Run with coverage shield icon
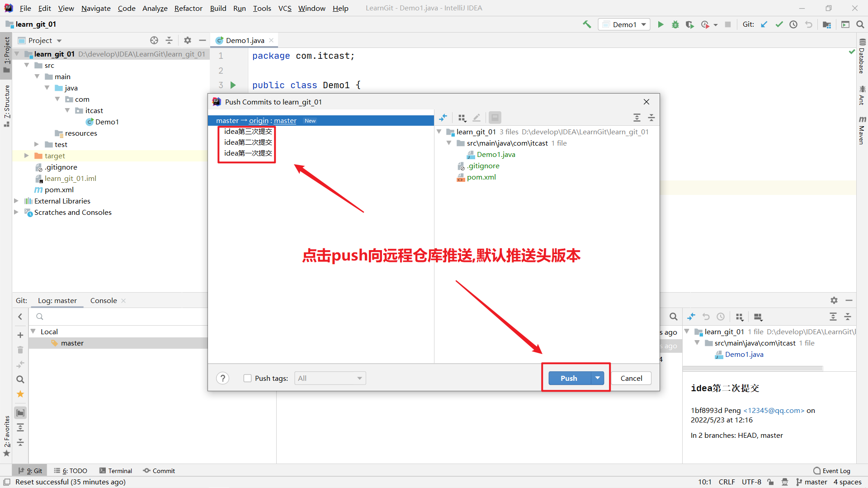This screenshot has height=488, width=868. pyautogui.click(x=689, y=24)
